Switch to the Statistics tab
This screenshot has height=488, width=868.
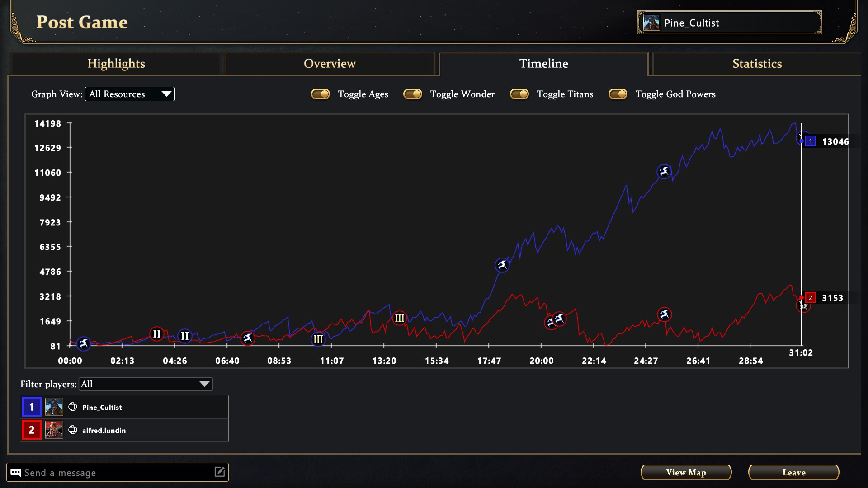757,64
